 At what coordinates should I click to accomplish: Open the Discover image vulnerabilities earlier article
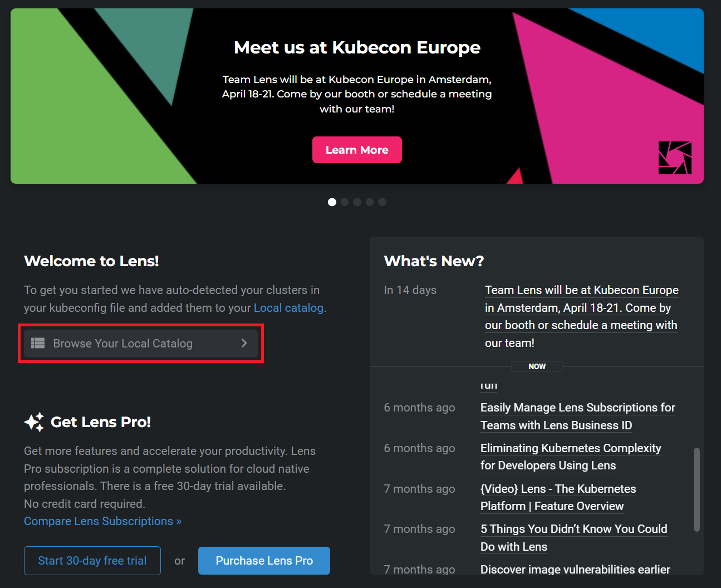pyautogui.click(x=575, y=570)
